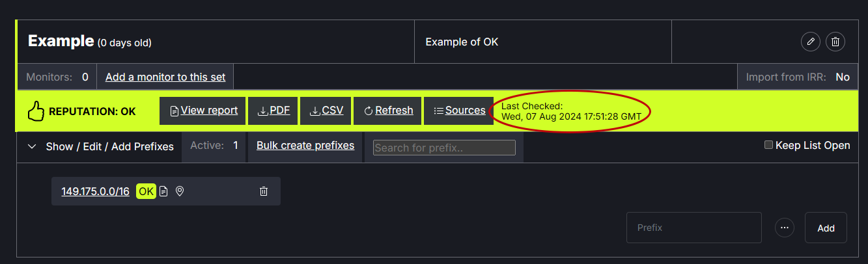Download the CSV export
The image size is (868, 264).
(x=326, y=111)
